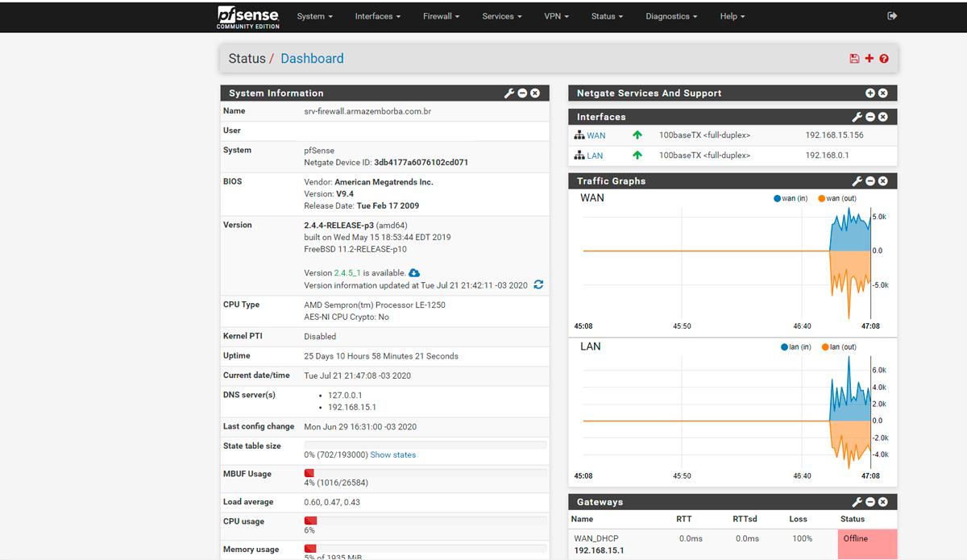The width and height of the screenshot is (967, 560).
Task: Click the WAN_DHCP gateway name
Action: (596, 538)
